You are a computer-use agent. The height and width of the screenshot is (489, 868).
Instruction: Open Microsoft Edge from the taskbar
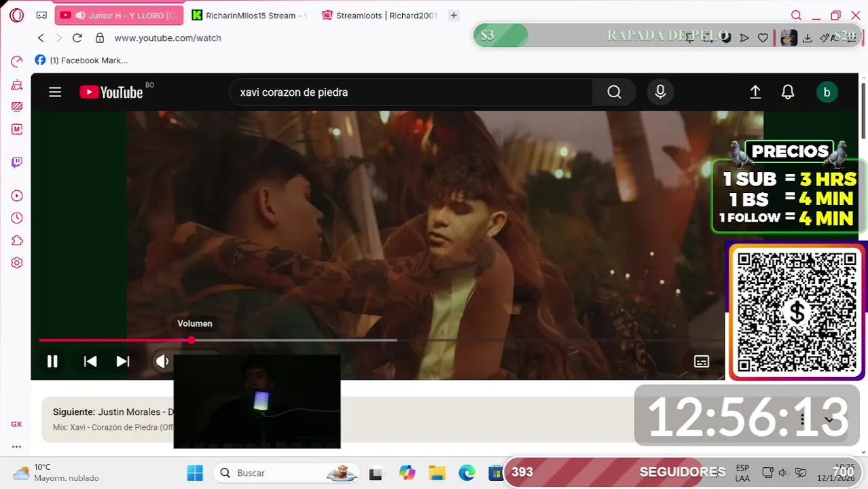pos(467,473)
